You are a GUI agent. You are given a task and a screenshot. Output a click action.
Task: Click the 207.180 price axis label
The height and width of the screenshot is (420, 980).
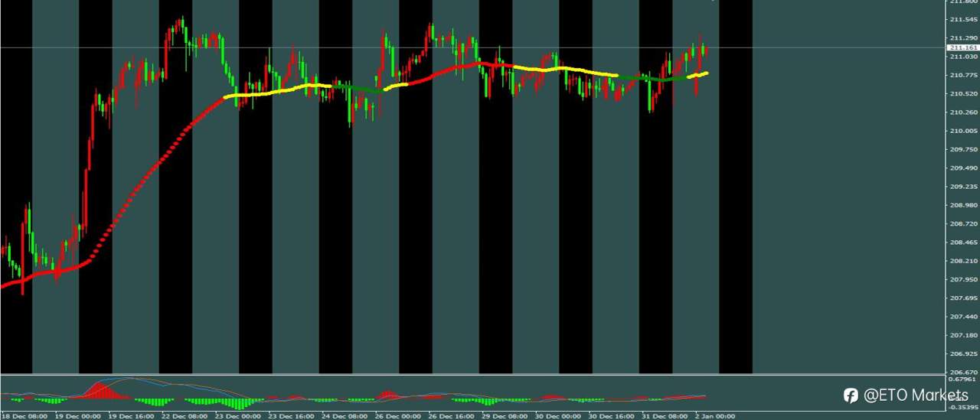(x=964, y=336)
